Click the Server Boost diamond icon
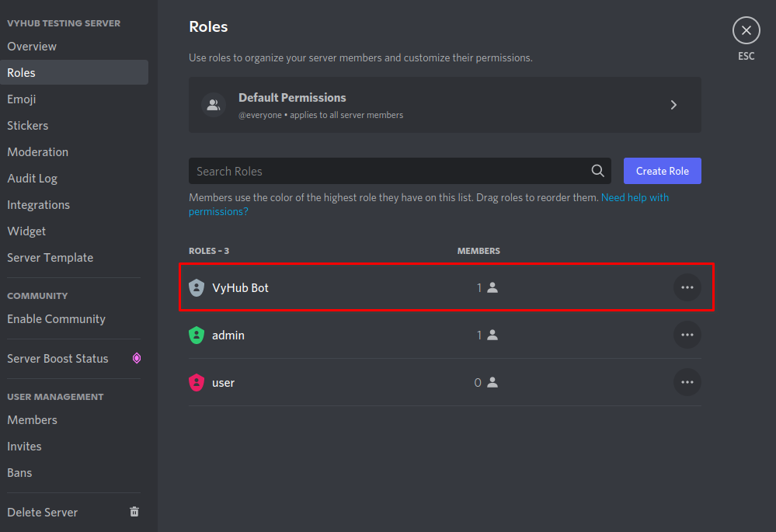This screenshot has width=776, height=532. coord(137,358)
